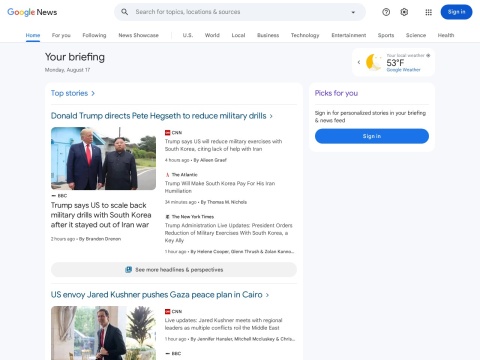
Task: Click The New York Times source icon
Action: pyautogui.click(x=168, y=217)
